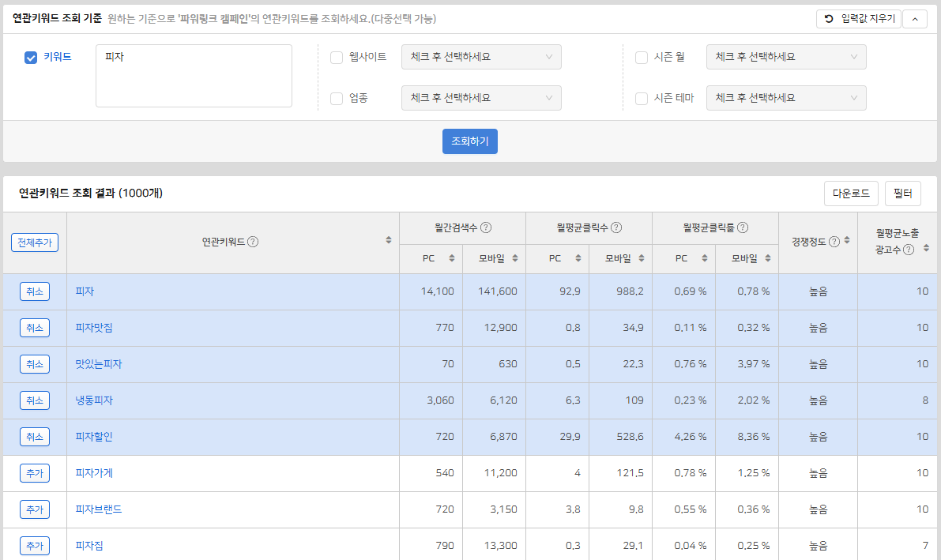941x560 pixels.
Task: Sort by 월평균노출 광고수 column arrows
Action: click(926, 248)
